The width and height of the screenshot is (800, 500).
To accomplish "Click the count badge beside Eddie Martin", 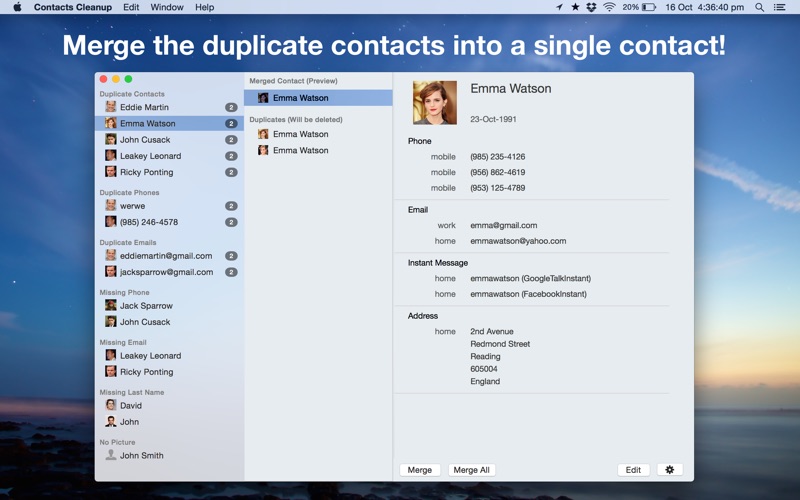I will click(231, 108).
